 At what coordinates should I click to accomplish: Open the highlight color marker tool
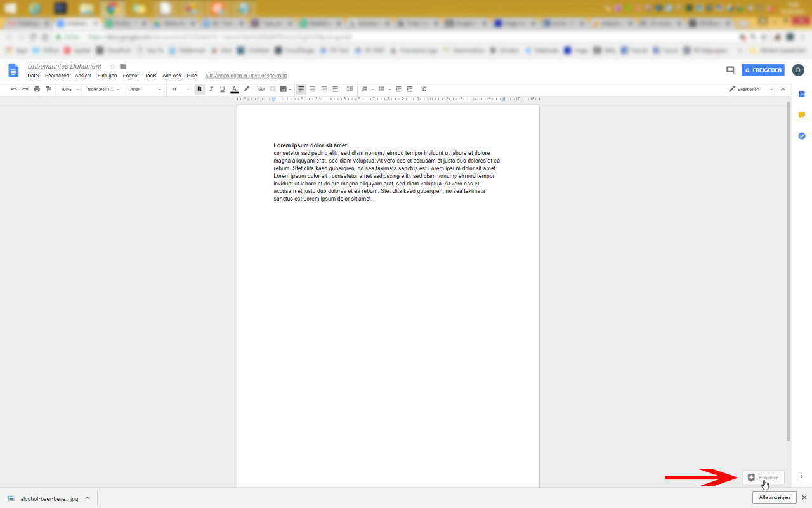(x=247, y=89)
